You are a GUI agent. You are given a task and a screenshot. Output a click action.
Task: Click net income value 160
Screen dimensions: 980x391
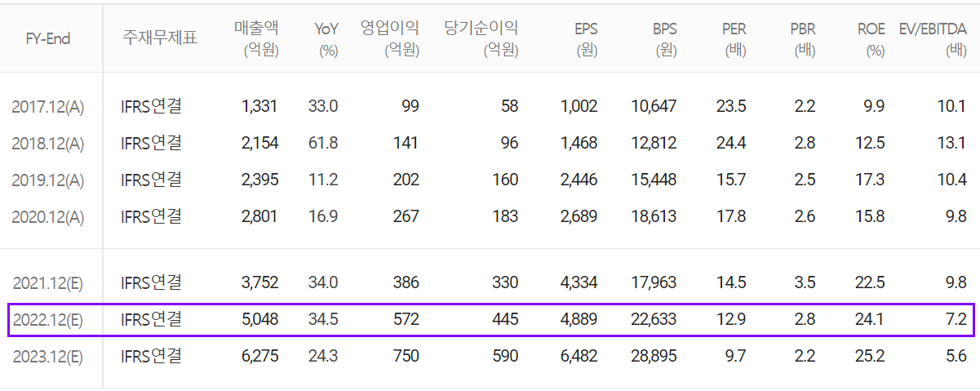point(505,180)
